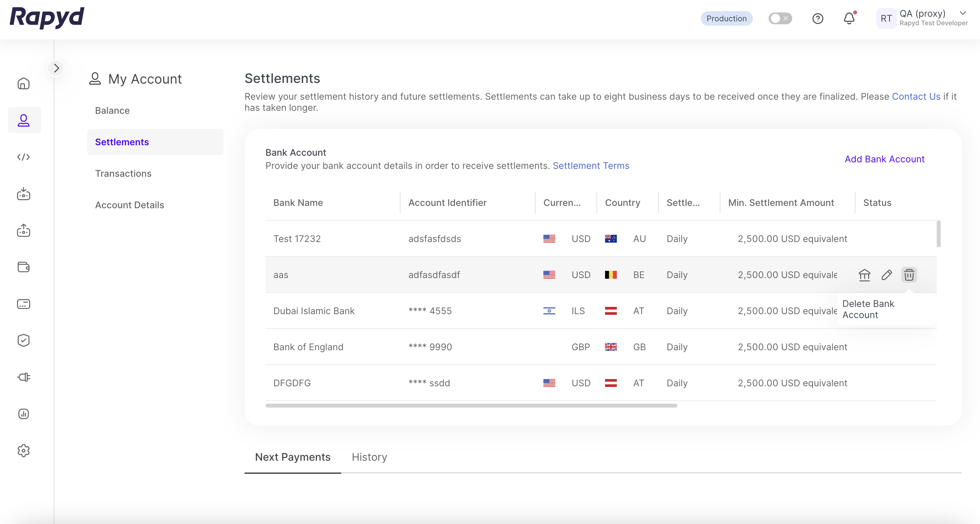Viewport: 980px width, 524px height.
Task: Toggle the Production/sandbox switch
Action: pos(780,18)
